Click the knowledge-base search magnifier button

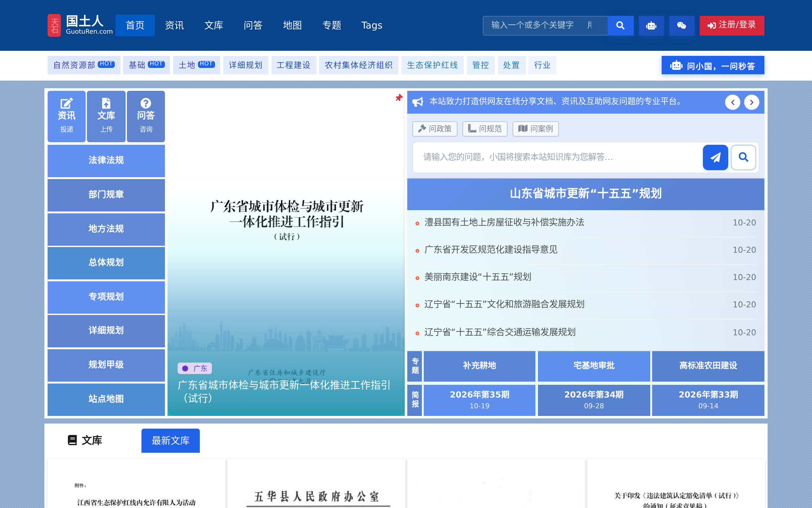click(x=743, y=157)
